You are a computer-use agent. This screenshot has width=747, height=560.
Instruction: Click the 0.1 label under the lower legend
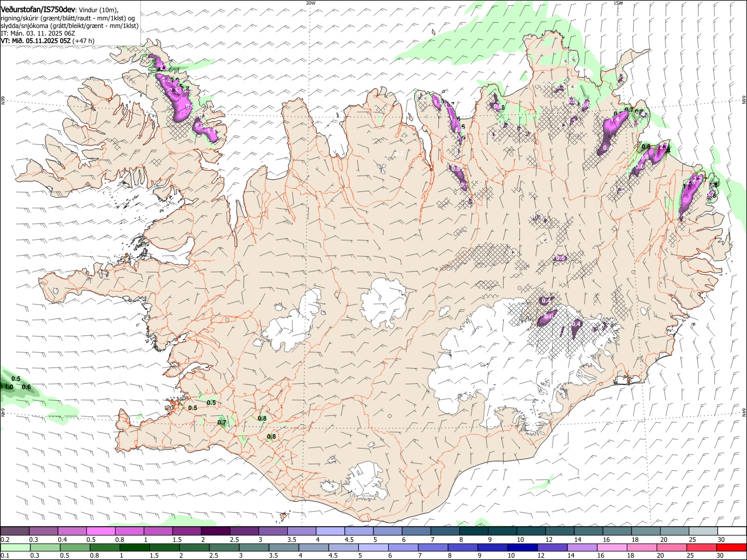[5, 556]
